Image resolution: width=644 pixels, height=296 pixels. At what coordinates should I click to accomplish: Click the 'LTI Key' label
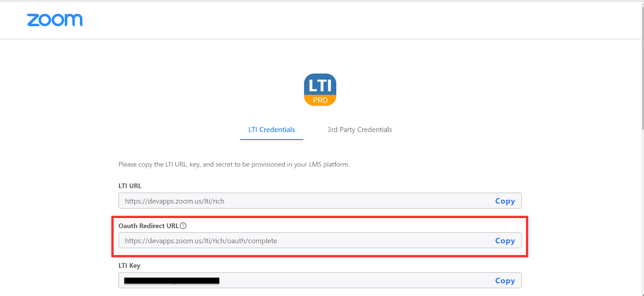coord(129,265)
